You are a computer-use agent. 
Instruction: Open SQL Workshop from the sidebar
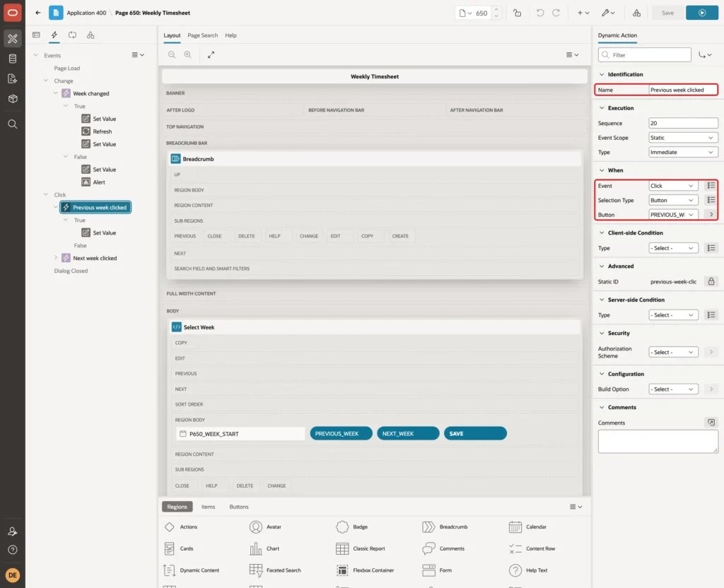click(13, 59)
